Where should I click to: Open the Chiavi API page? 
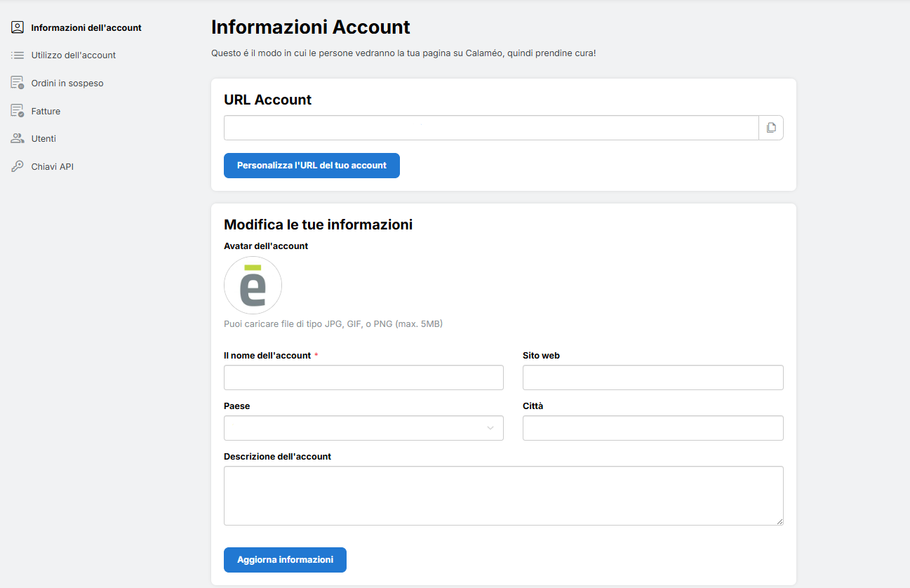click(52, 167)
